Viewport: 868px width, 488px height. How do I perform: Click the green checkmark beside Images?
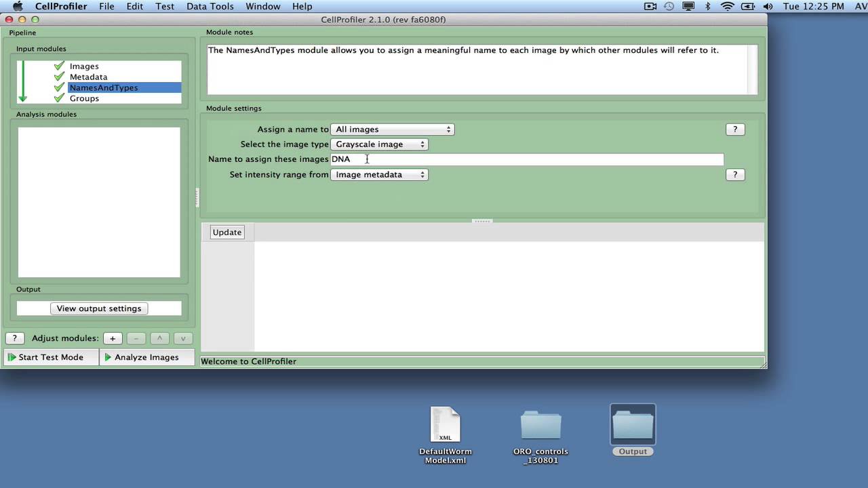[x=59, y=66]
